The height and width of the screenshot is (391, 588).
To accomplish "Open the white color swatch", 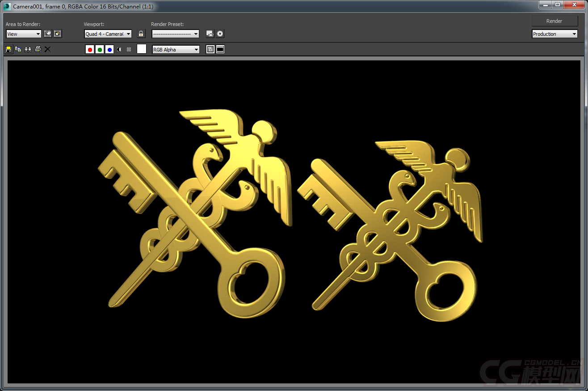I will tap(142, 49).
